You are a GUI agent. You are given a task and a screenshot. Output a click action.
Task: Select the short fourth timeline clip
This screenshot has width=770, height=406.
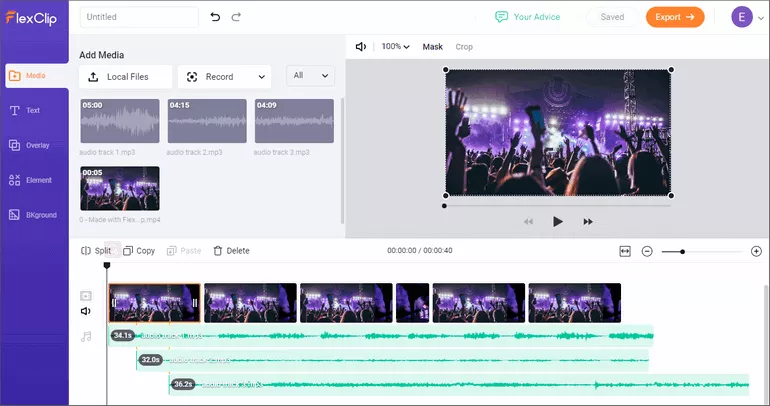(412, 303)
